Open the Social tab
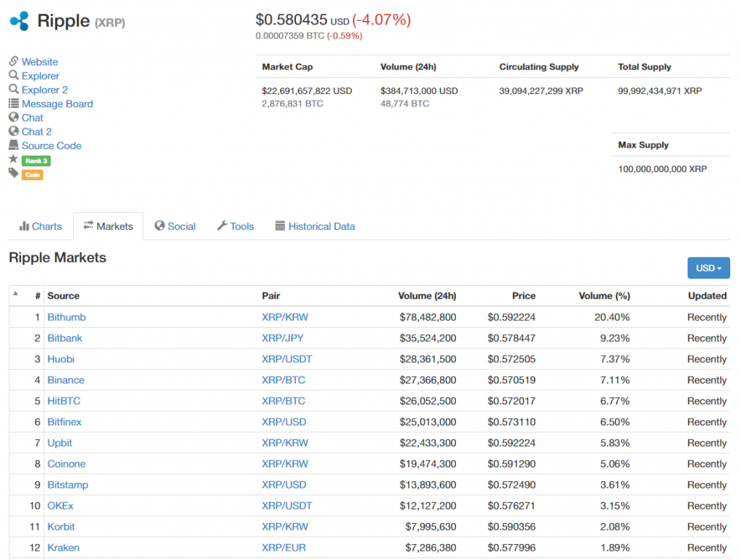The width and height of the screenshot is (741, 560). pyautogui.click(x=175, y=226)
